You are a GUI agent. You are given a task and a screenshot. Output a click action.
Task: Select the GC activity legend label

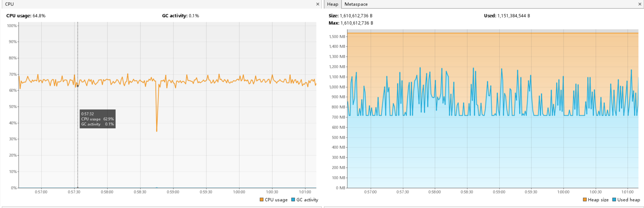pyautogui.click(x=307, y=200)
